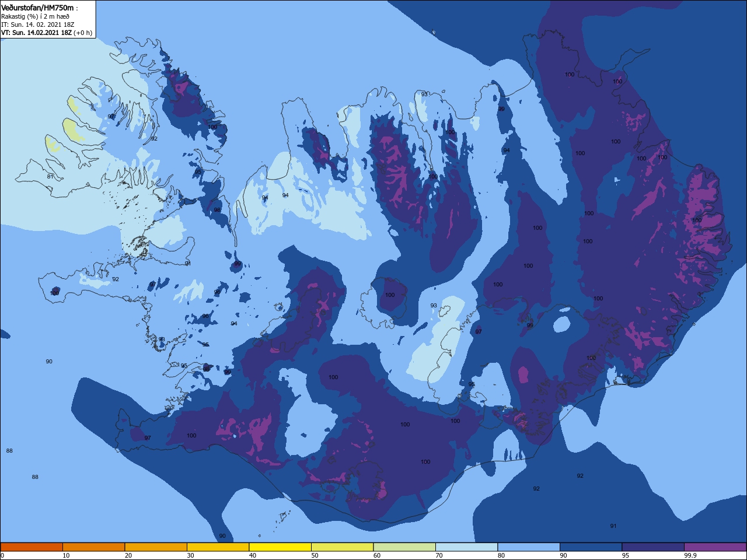Click the "70" tick label on the legend

point(439,555)
